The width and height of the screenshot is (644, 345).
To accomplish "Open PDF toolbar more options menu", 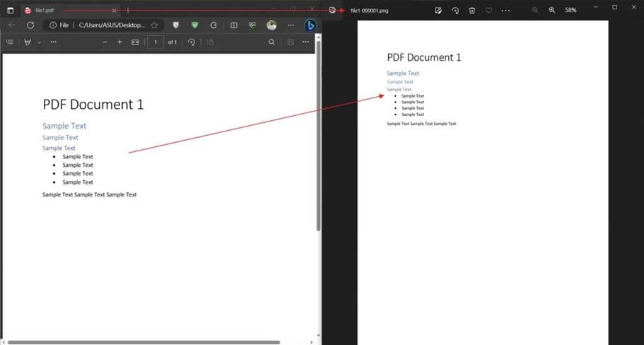I will (305, 42).
